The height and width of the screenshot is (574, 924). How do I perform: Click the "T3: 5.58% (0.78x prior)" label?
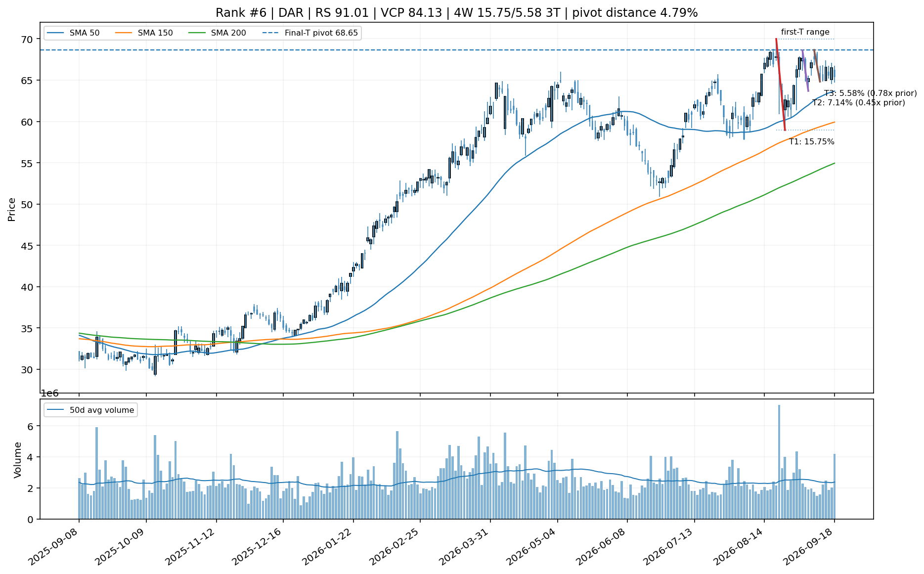[x=871, y=93]
